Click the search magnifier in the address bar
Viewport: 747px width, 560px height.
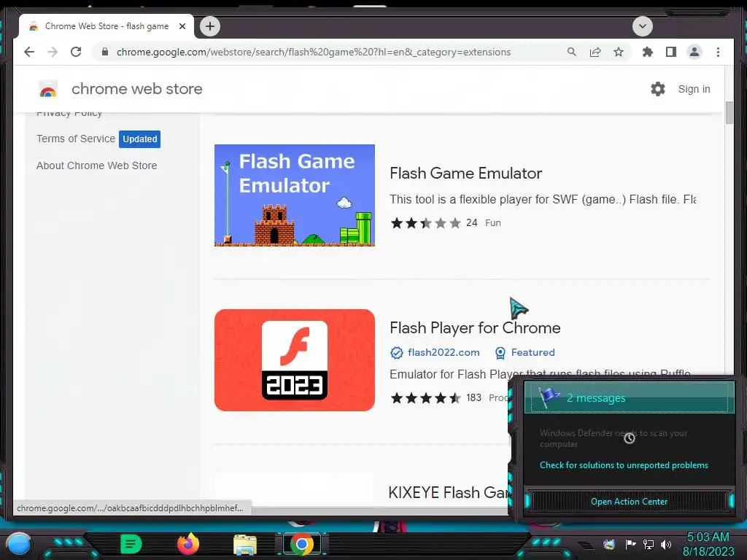(572, 52)
